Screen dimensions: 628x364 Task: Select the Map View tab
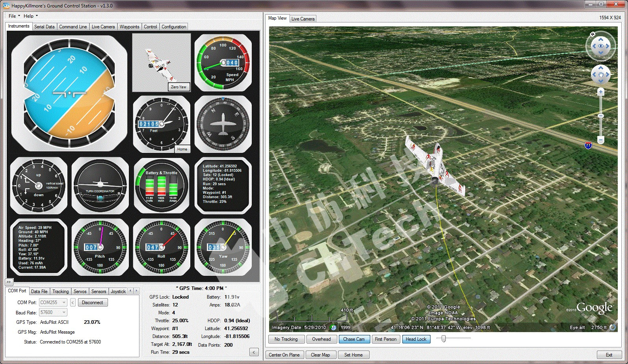coord(277,18)
